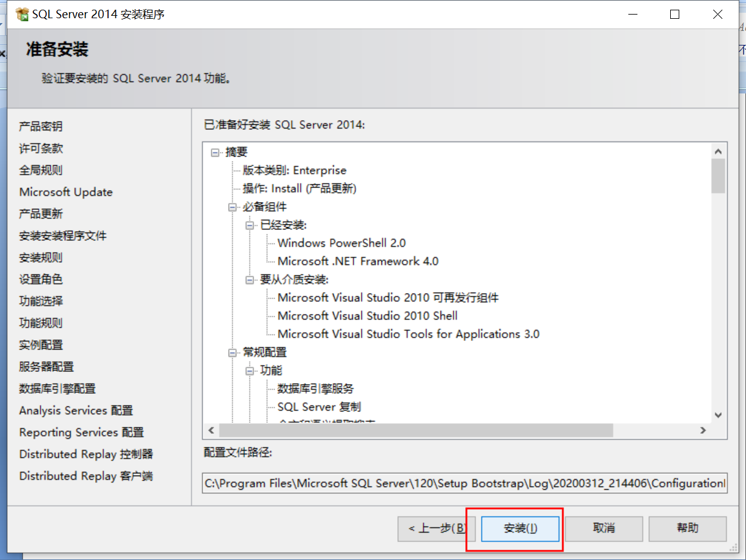Image resolution: width=746 pixels, height=560 pixels.
Task: Click the horizontal scroll-left arrow
Action: pos(211,430)
